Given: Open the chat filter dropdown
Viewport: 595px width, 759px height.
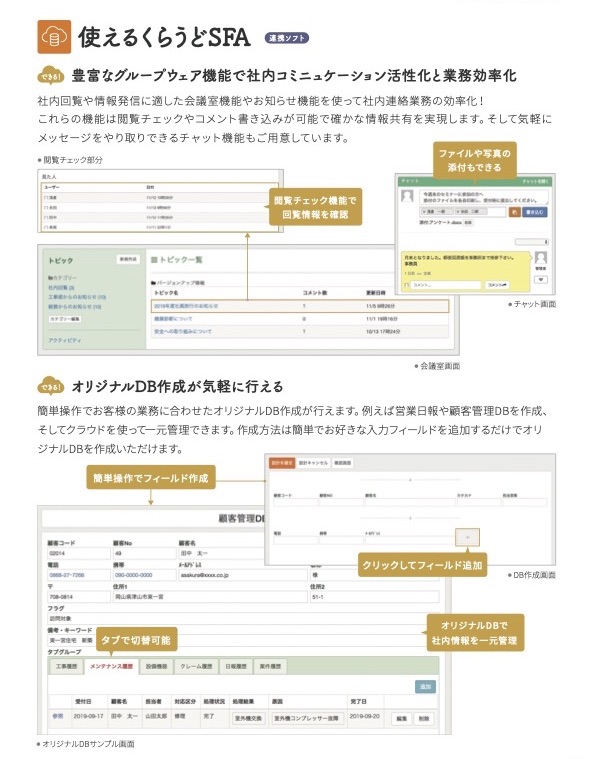Looking at the screenshot, I should coord(532,242).
